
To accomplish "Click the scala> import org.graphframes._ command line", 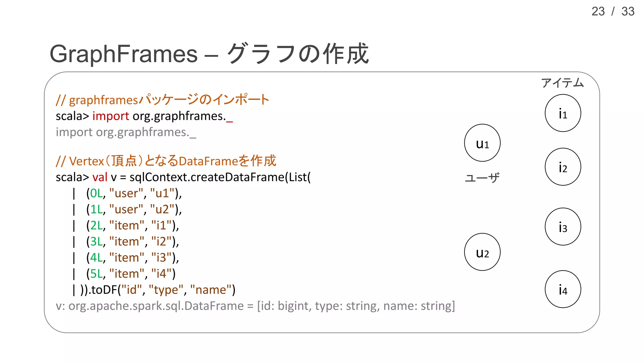I will point(144,116).
